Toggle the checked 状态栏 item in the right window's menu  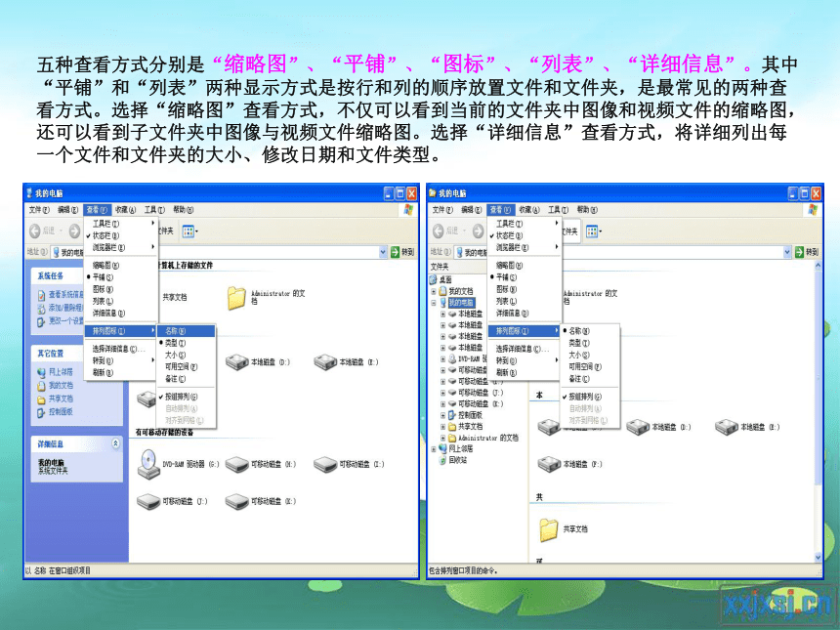point(525,235)
